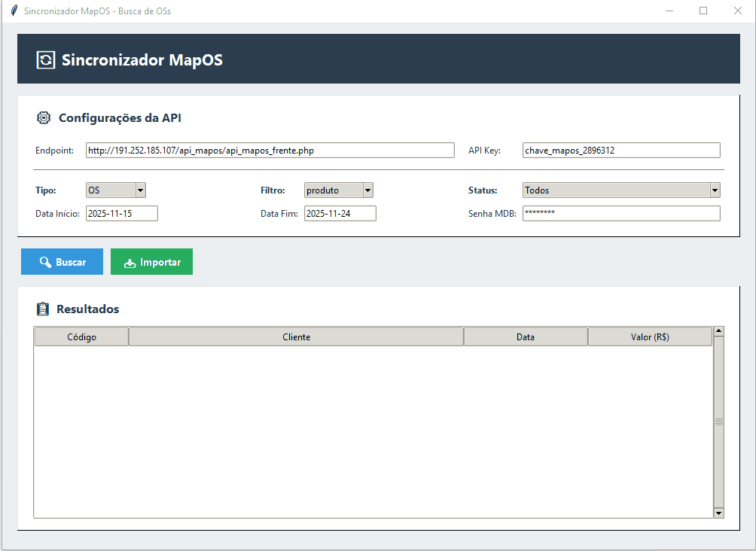The width and height of the screenshot is (756, 551).
Task: Click the sync icon beside Sincronizador MapOS title
Action: (x=46, y=60)
